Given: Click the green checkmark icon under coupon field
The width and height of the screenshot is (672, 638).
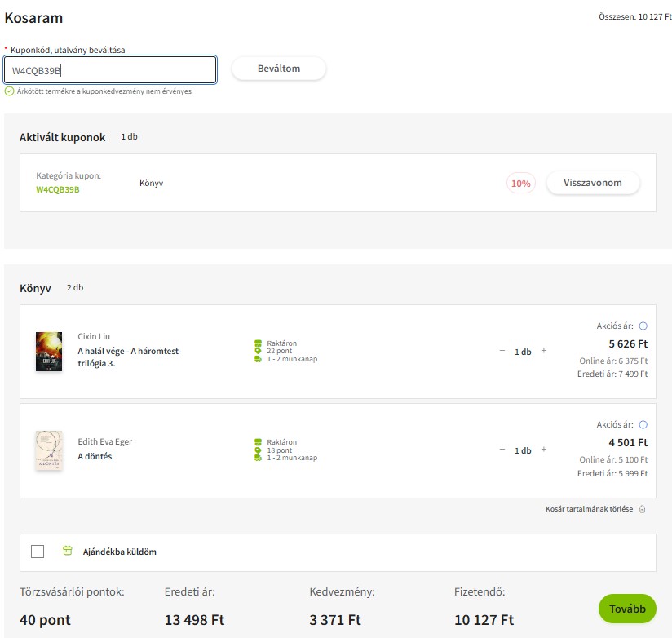Looking at the screenshot, I should tap(9, 91).
